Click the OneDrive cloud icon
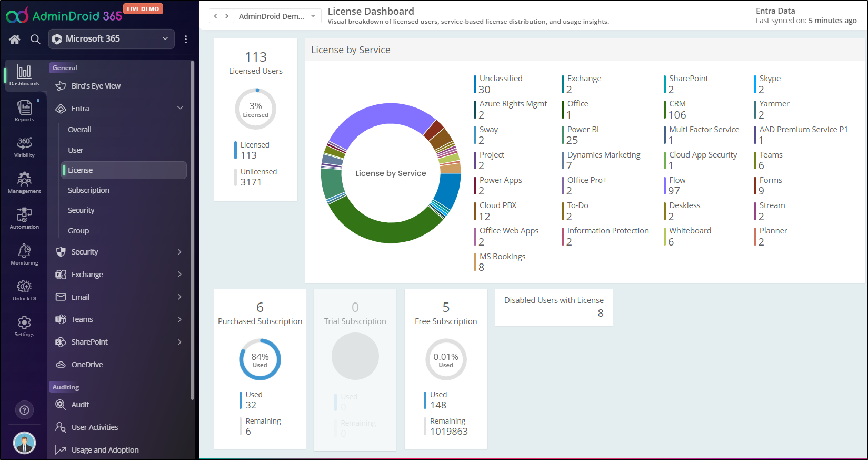 pyautogui.click(x=61, y=365)
